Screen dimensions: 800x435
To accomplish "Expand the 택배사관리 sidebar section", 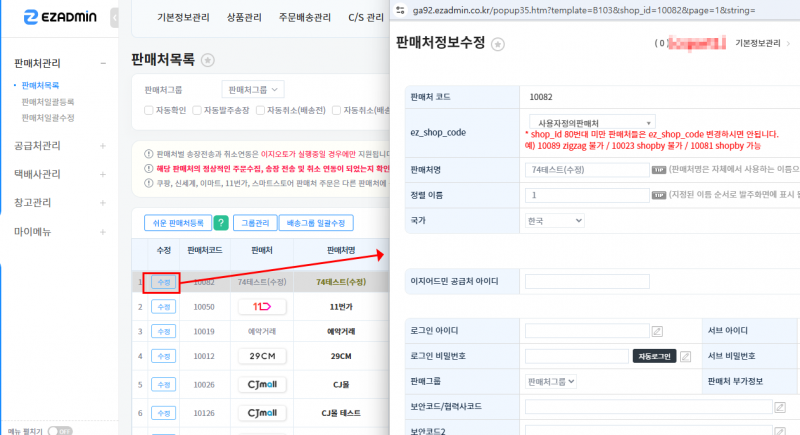I will click(103, 174).
